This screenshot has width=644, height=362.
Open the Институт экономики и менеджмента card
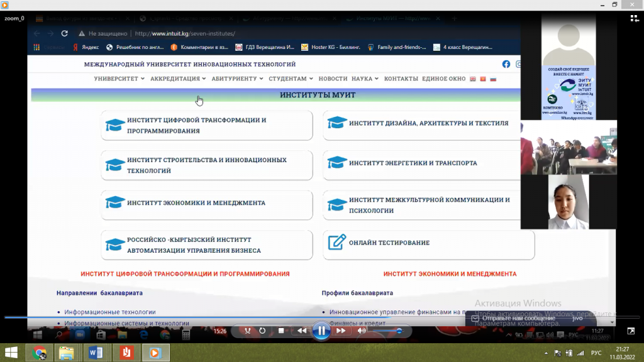click(206, 205)
